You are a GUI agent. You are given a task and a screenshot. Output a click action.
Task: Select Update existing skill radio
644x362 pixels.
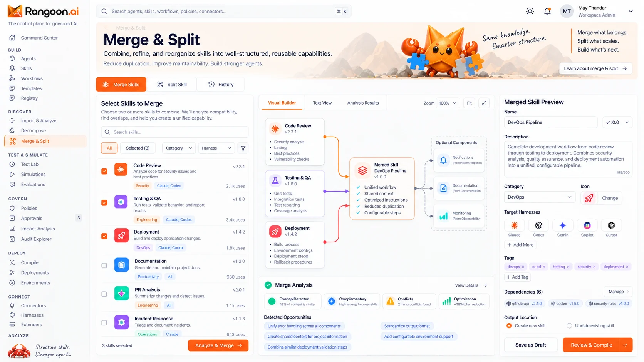[569, 326]
